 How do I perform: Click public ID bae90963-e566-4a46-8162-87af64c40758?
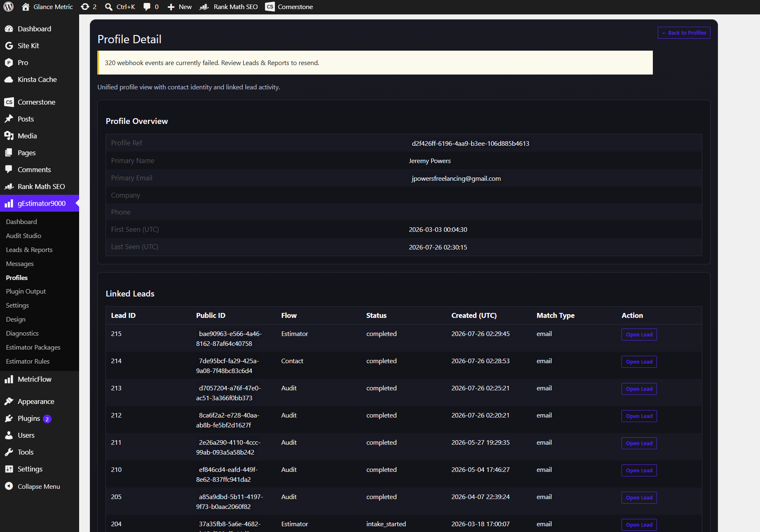(x=229, y=339)
